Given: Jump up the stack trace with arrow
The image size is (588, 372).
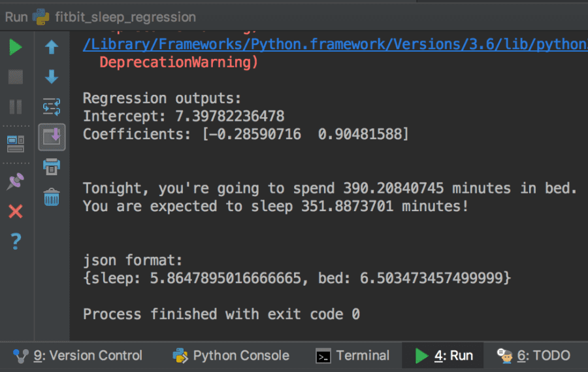Looking at the screenshot, I should pos(52,47).
